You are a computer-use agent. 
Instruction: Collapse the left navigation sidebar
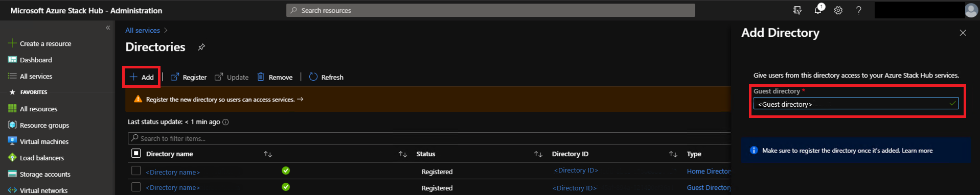108,28
